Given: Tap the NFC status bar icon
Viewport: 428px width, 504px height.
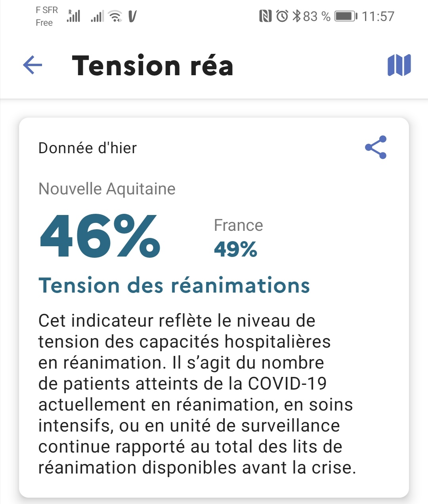Looking at the screenshot, I should coord(265,16).
